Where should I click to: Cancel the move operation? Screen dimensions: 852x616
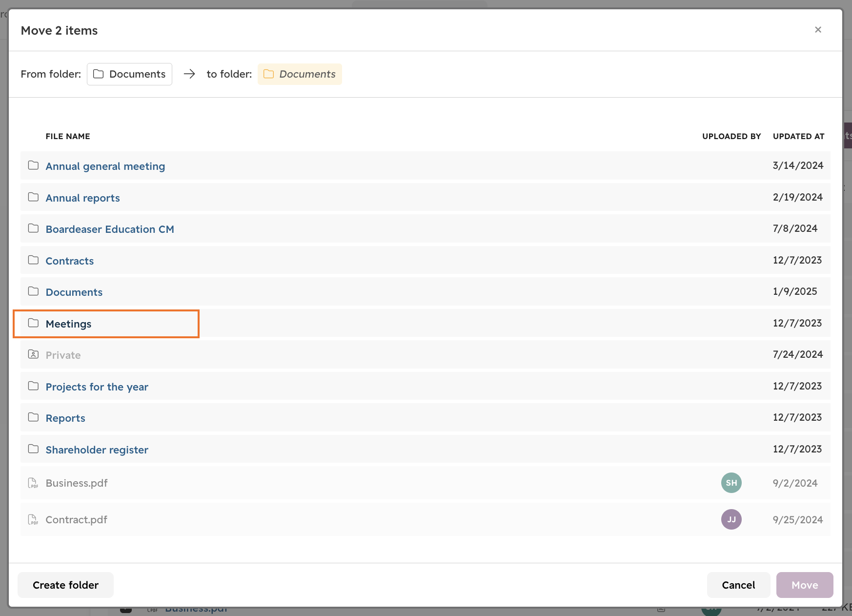738,585
